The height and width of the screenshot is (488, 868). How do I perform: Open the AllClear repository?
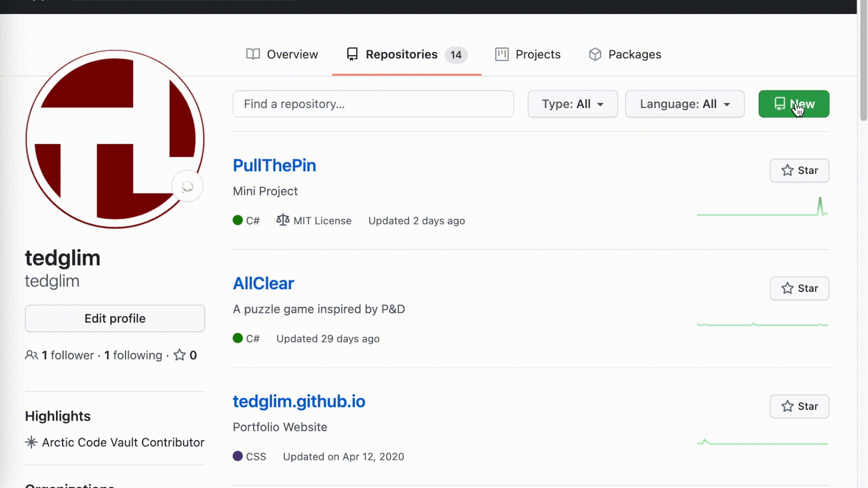click(263, 283)
